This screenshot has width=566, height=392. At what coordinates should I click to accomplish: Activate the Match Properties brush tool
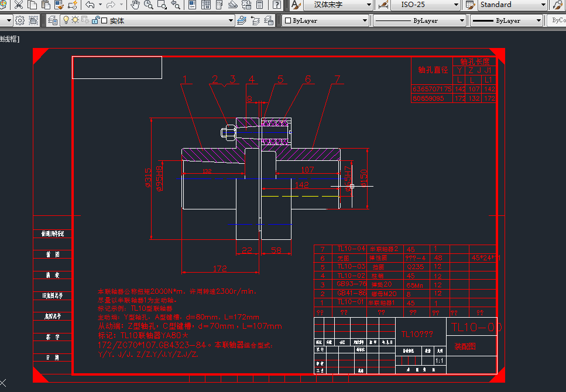[59, 5]
